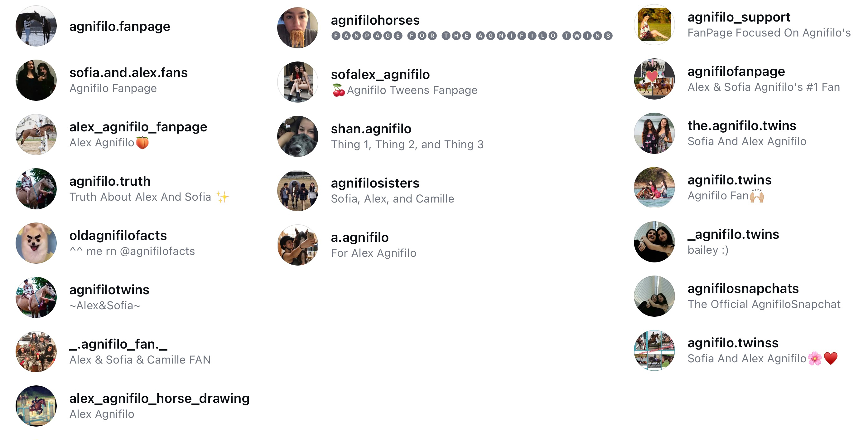Open _.agnifilo_fan._ group photo avatar

[36, 352]
